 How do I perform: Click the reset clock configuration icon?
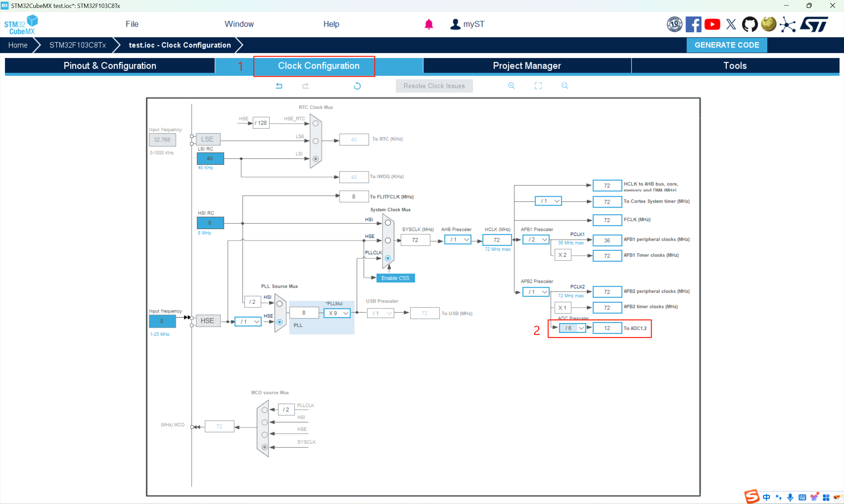pyautogui.click(x=357, y=86)
